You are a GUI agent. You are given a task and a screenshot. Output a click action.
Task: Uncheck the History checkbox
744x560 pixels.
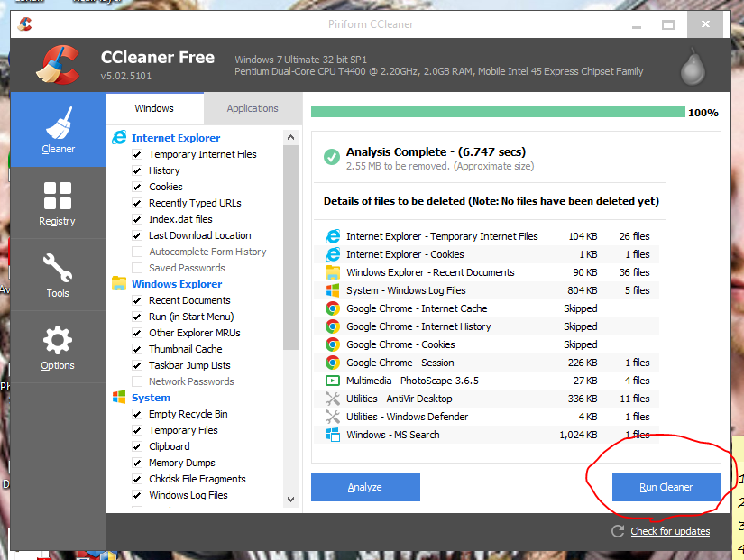pyautogui.click(x=137, y=170)
